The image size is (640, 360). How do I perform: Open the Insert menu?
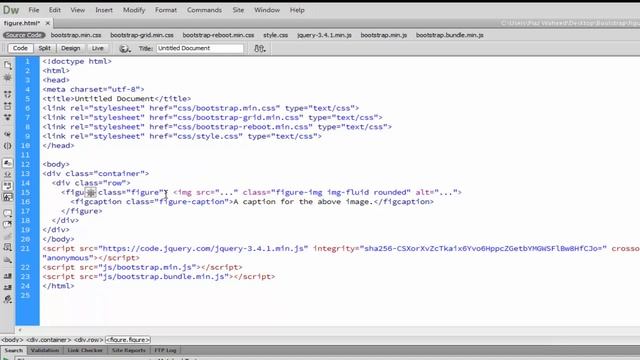104,10
